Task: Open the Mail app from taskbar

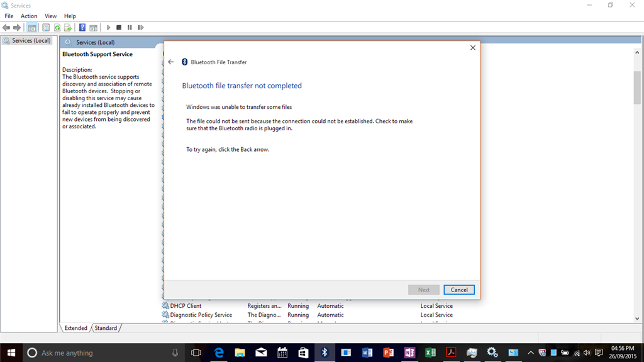Action: tap(261, 353)
